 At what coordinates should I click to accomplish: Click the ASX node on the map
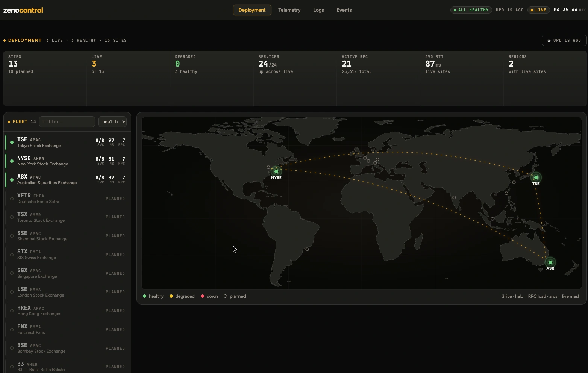(x=550, y=262)
